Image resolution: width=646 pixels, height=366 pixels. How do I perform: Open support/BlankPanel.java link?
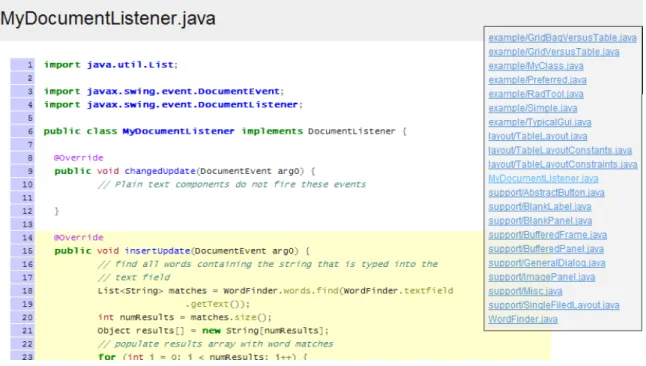point(540,221)
